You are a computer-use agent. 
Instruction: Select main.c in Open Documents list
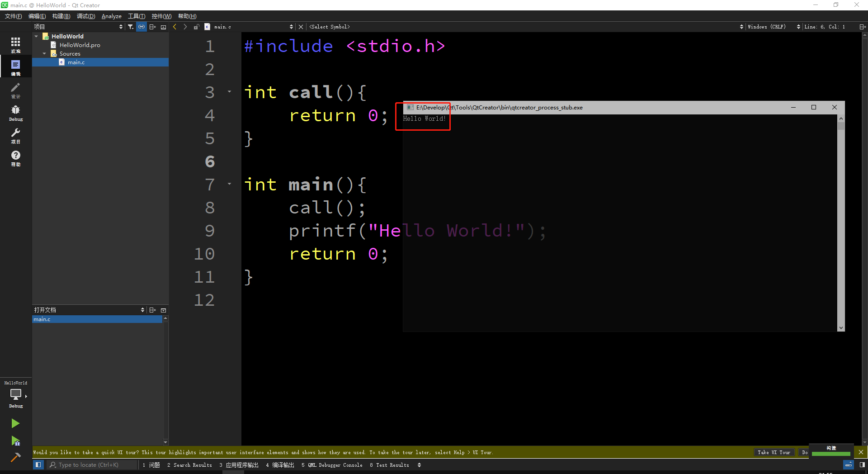97,319
